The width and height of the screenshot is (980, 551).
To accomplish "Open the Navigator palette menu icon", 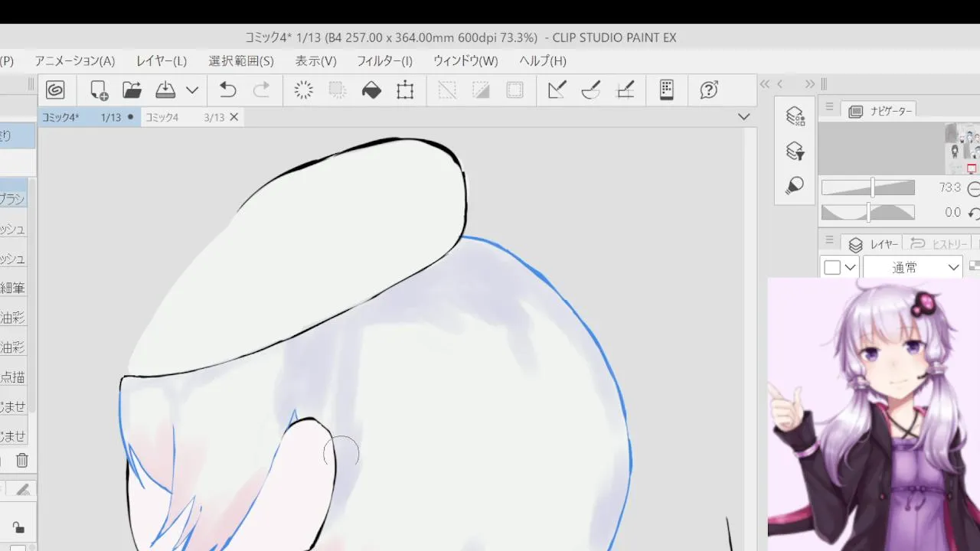I will click(x=829, y=108).
